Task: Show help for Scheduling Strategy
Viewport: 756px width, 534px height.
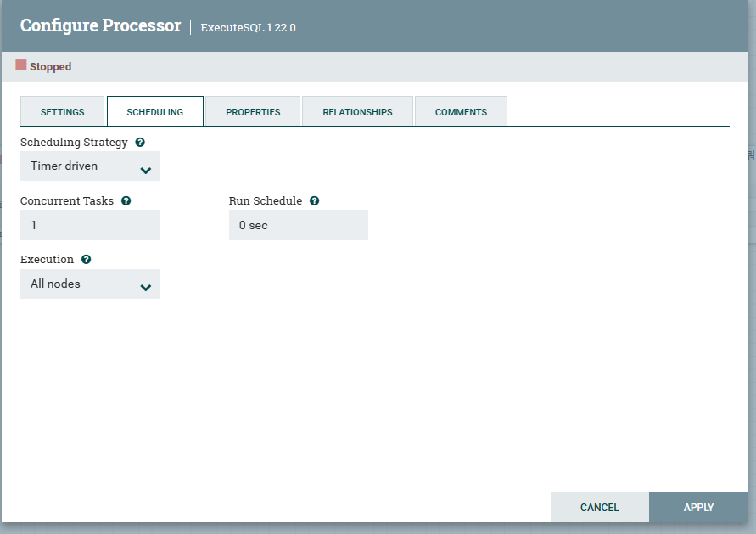Action: (x=140, y=143)
